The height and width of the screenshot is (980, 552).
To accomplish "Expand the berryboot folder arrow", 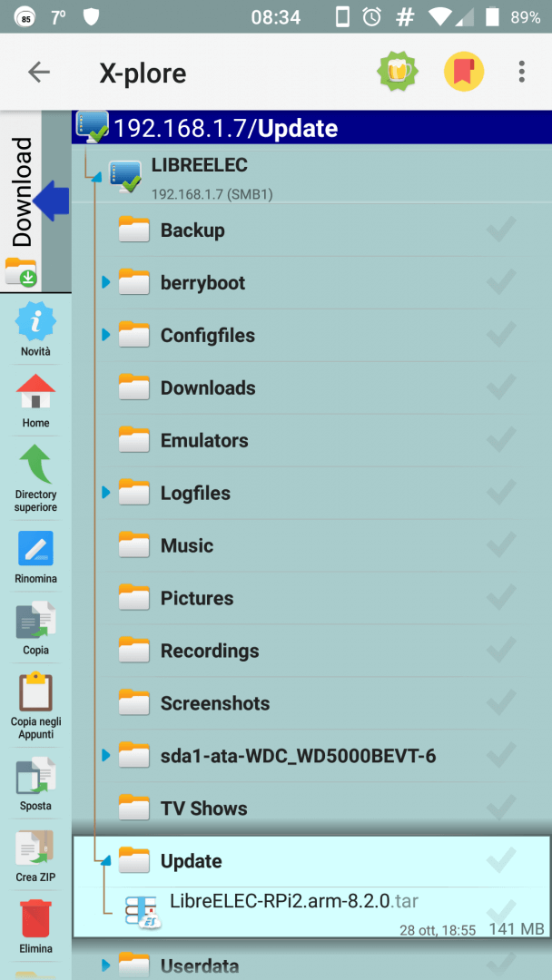I will pyautogui.click(x=106, y=283).
